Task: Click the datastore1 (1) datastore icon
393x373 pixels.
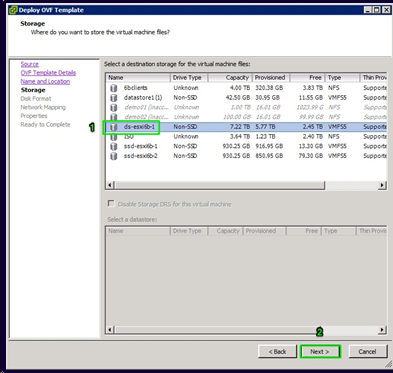Action: [x=114, y=98]
